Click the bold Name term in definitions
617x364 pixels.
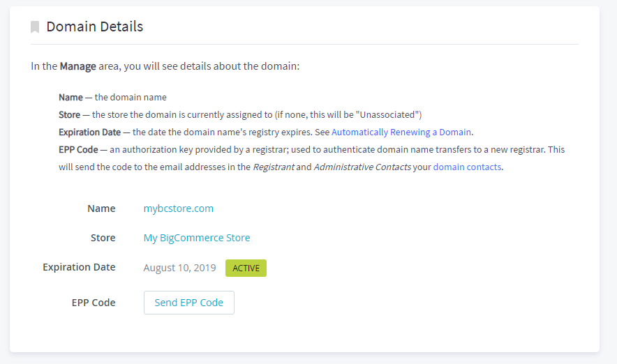click(x=70, y=97)
